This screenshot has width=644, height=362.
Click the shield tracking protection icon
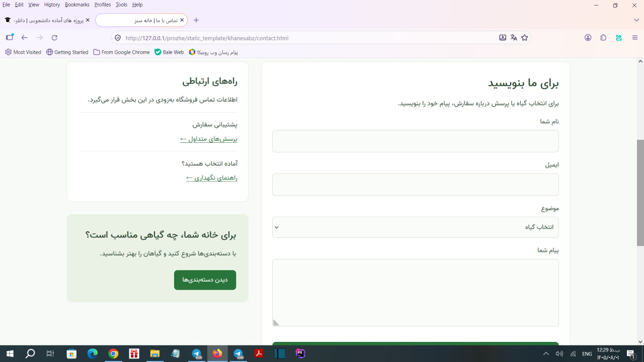pyautogui.click(x=118, y=38)
